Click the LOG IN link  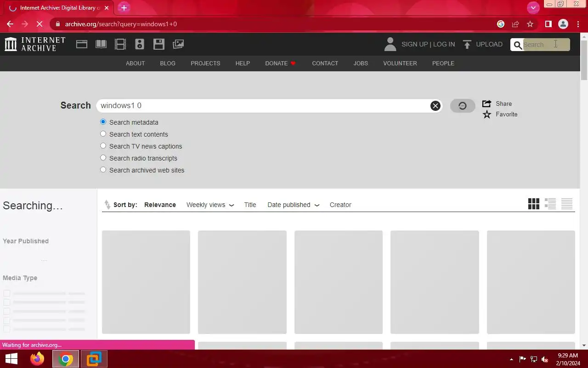(x=444, y=44)
